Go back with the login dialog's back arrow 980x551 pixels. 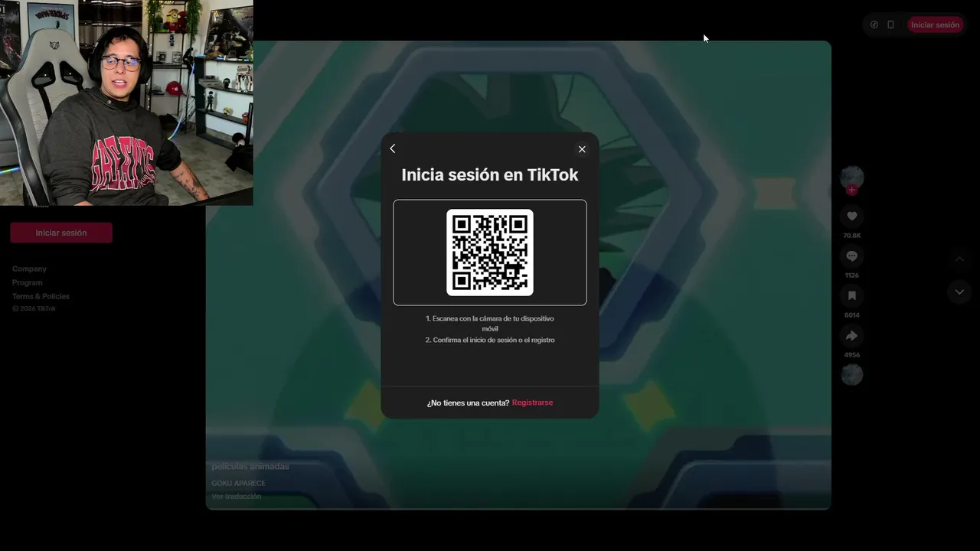(393, 148)
